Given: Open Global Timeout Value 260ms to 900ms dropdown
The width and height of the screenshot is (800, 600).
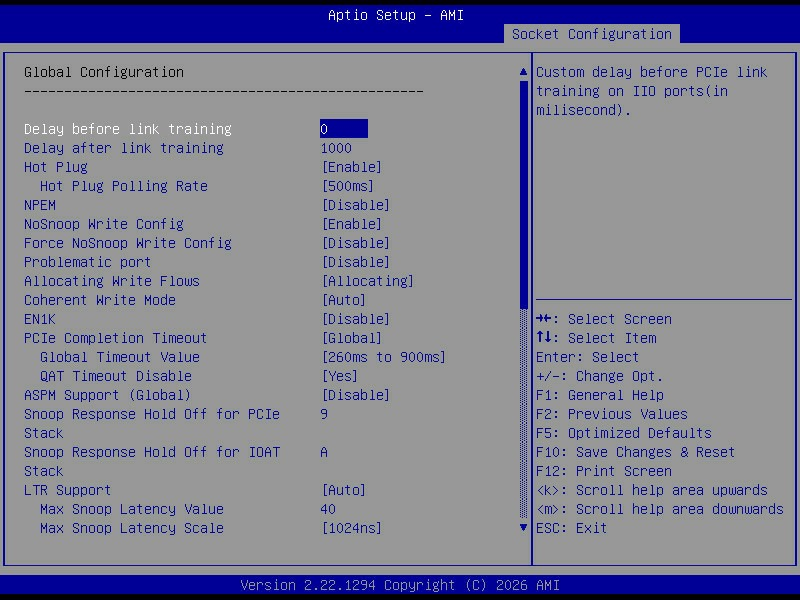Looking at the screenshot, I should pos(384,357).
